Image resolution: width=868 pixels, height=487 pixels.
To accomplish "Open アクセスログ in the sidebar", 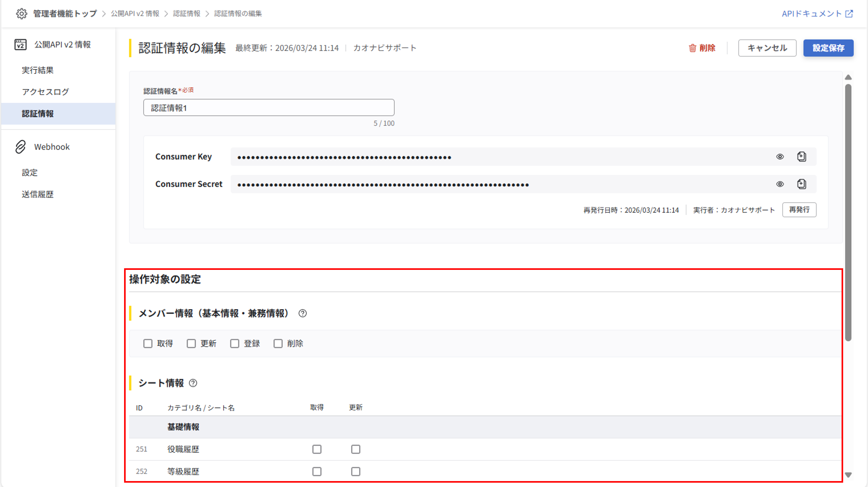I will click(46, 92).
